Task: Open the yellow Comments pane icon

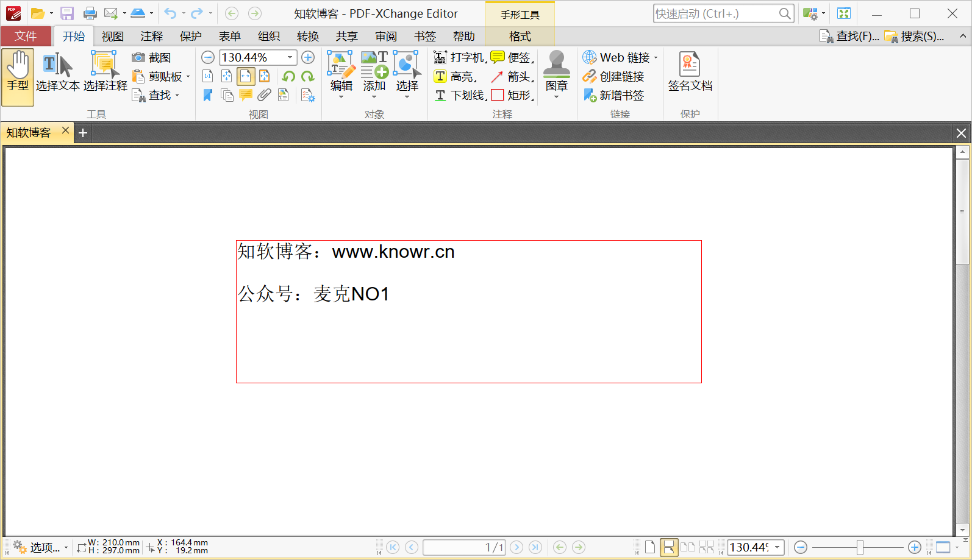Action: coord(246,95)
